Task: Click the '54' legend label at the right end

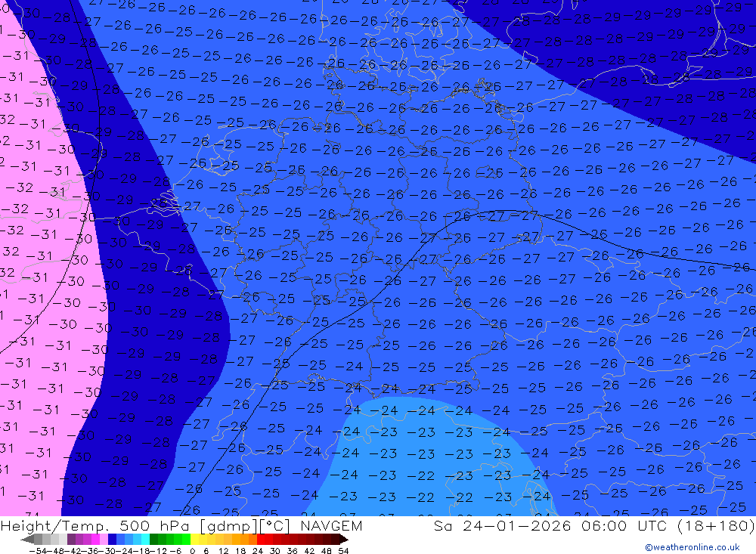Action: point(344,551)
